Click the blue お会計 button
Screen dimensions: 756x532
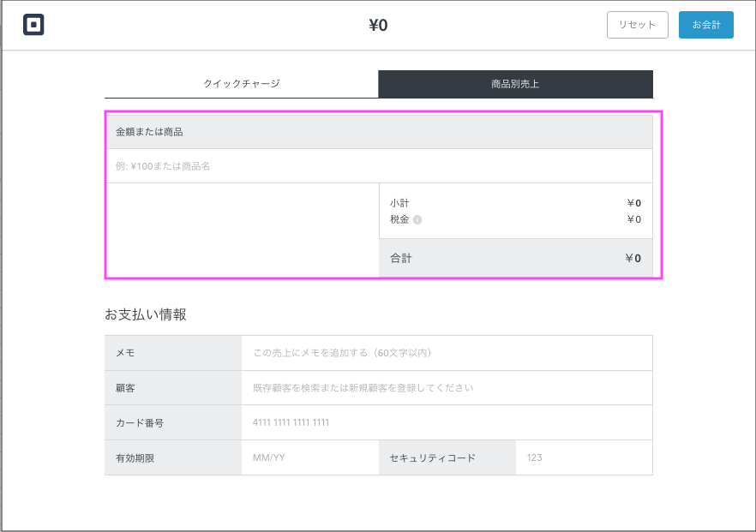coord(705,25)
